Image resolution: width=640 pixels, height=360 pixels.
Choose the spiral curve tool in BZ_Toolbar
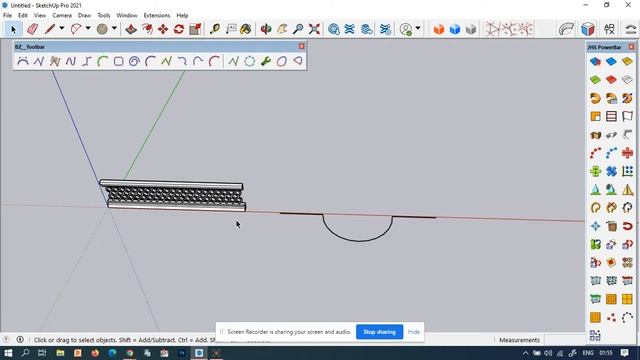click(x=134, y=61)
